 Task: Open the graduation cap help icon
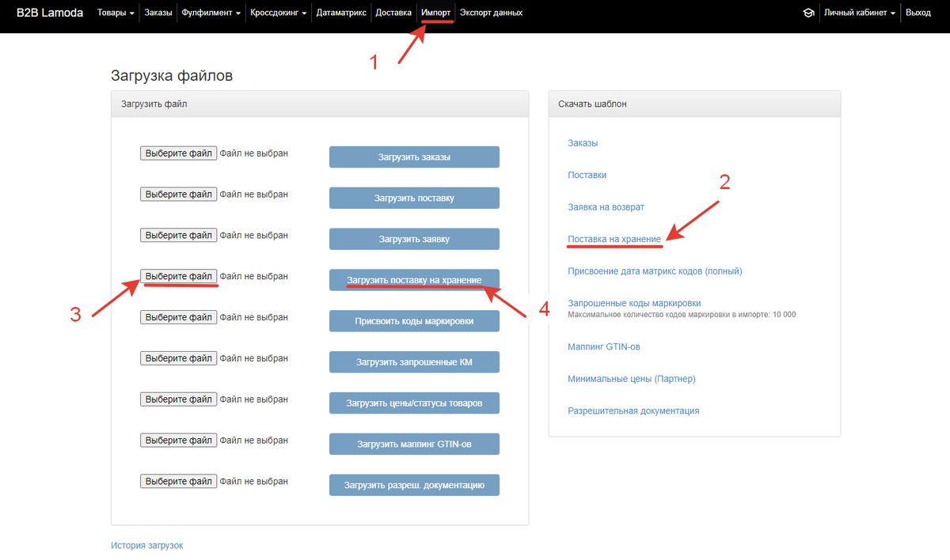(808, 13)
